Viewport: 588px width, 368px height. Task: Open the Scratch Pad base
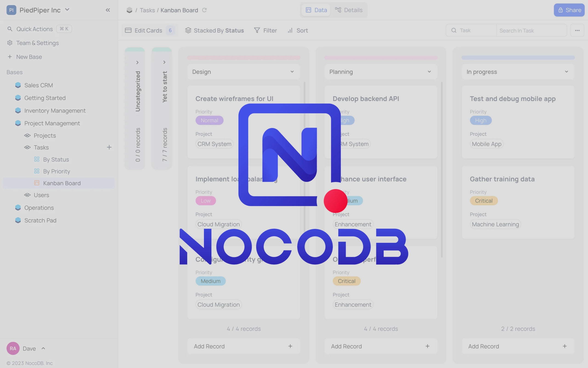pos(40,220)
